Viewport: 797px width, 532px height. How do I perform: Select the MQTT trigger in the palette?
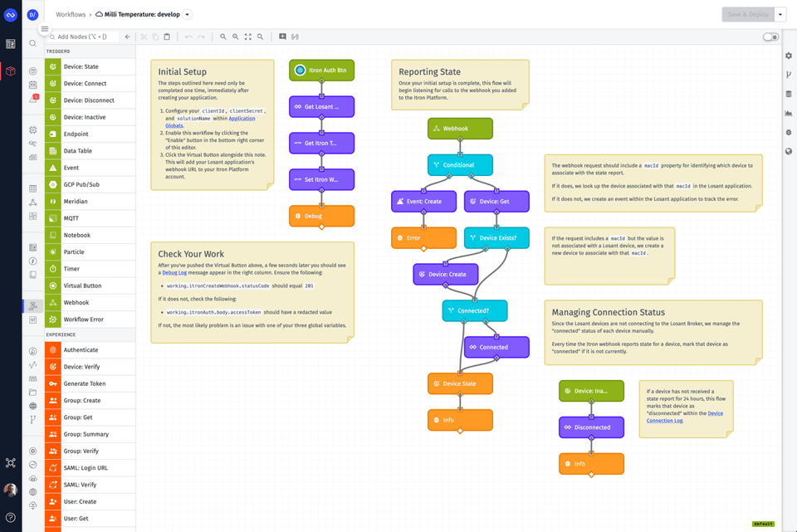coord(71,218)
